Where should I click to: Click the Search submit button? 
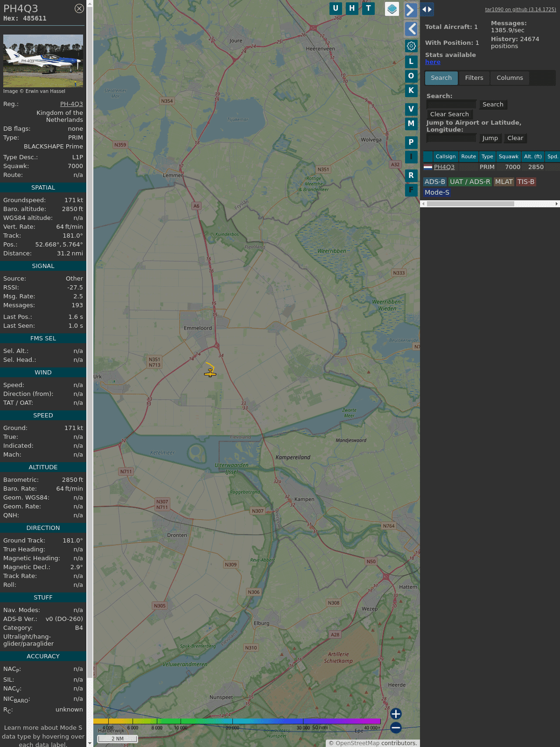click(x=493, y=105)
